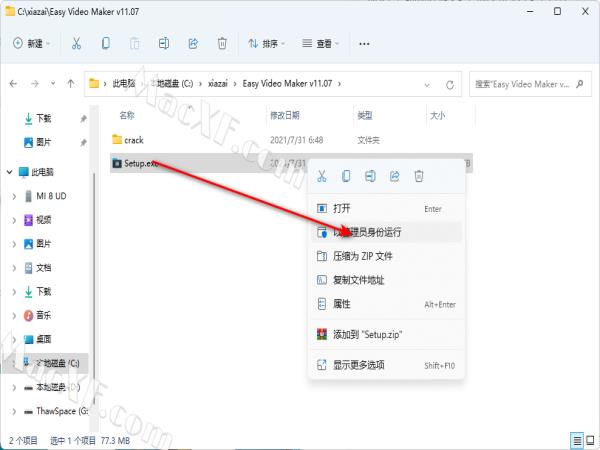Open the address bar history dropdown

tap(427, 85)
